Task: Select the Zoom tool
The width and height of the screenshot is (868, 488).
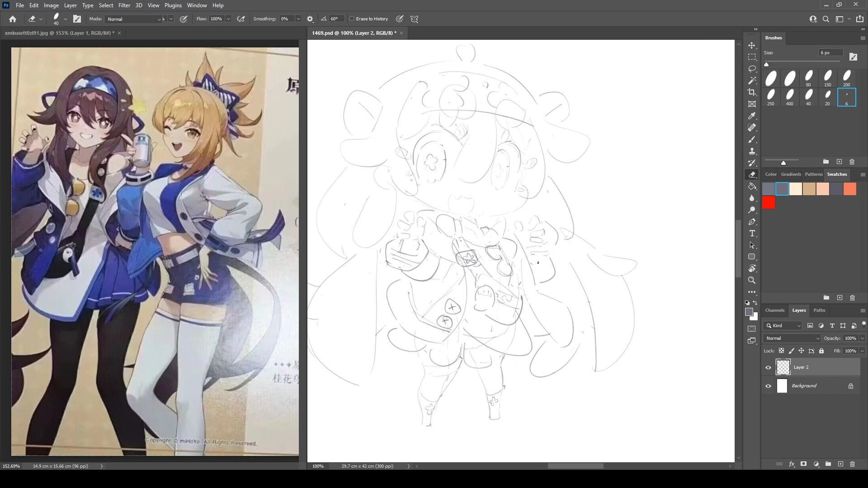Action: [x=752, y=280]
